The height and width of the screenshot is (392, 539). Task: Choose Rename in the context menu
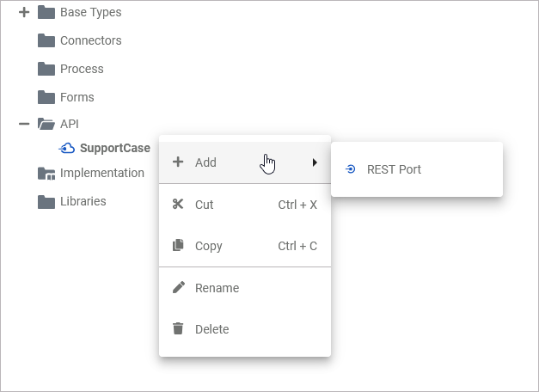pyautogui.click(x=217, y=288)
